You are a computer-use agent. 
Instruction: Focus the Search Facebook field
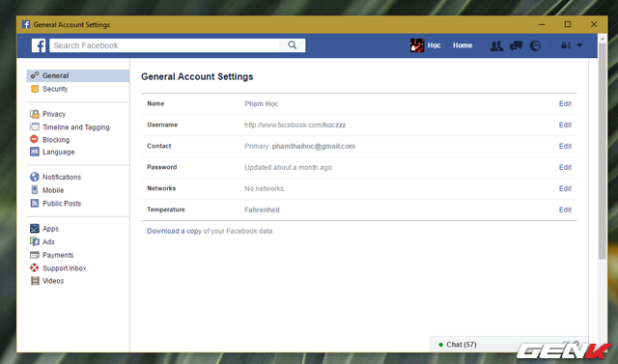click(164, 45)
